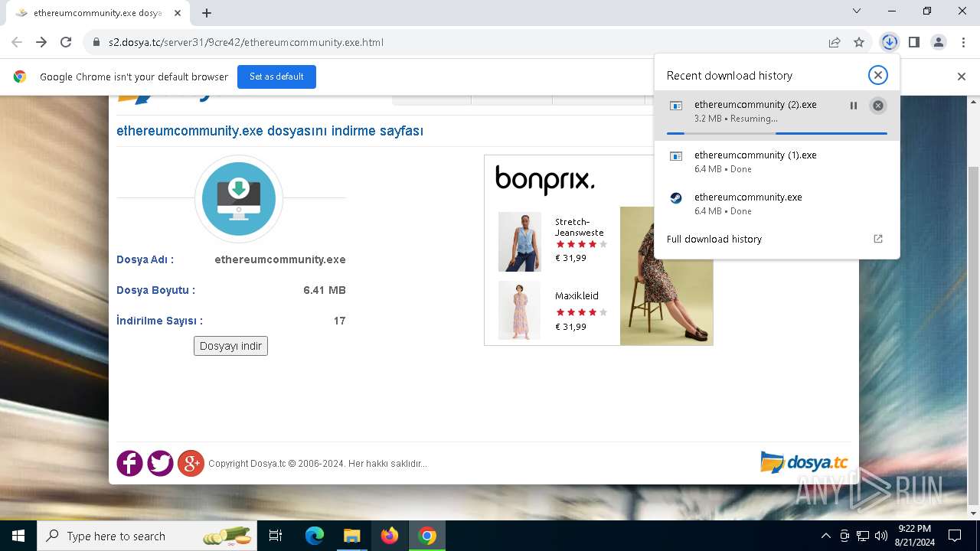This screenshot has width=980, height=551.
Task: Open the Chrome three-dot menu
Action: [963, 42]
